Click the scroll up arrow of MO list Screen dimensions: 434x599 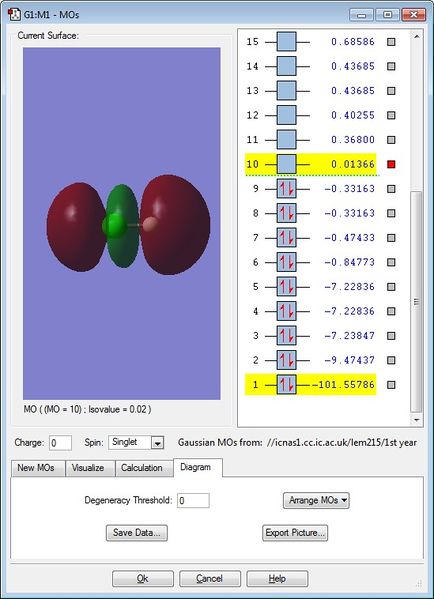(x=416, y=37)
